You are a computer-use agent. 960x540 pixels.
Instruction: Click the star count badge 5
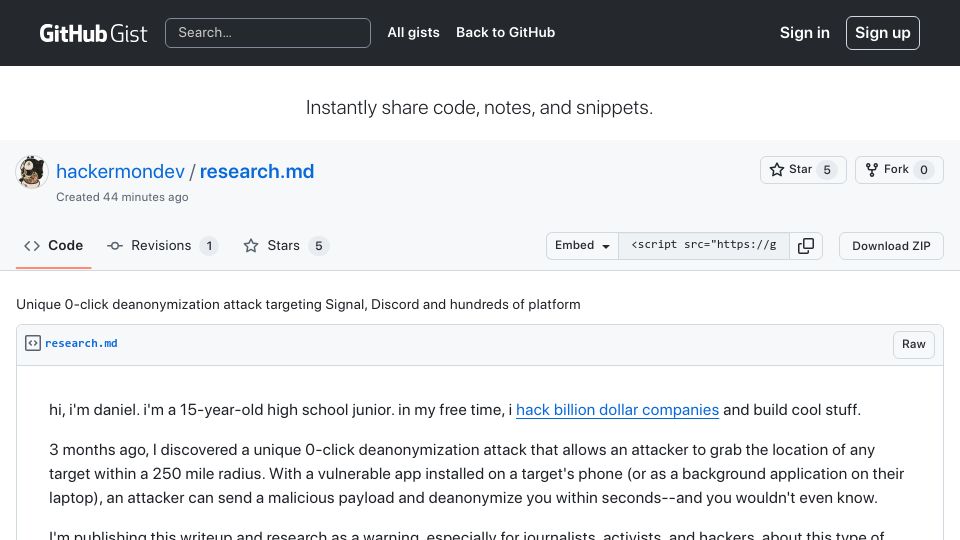click(827, 170)
